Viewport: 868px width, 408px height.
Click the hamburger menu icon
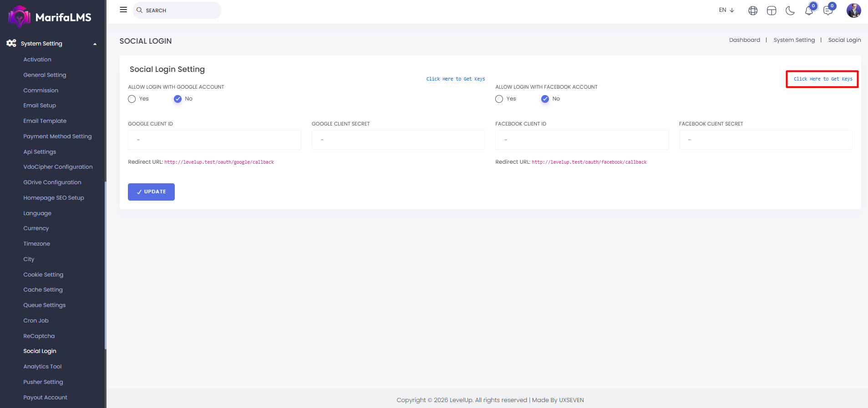123,10
